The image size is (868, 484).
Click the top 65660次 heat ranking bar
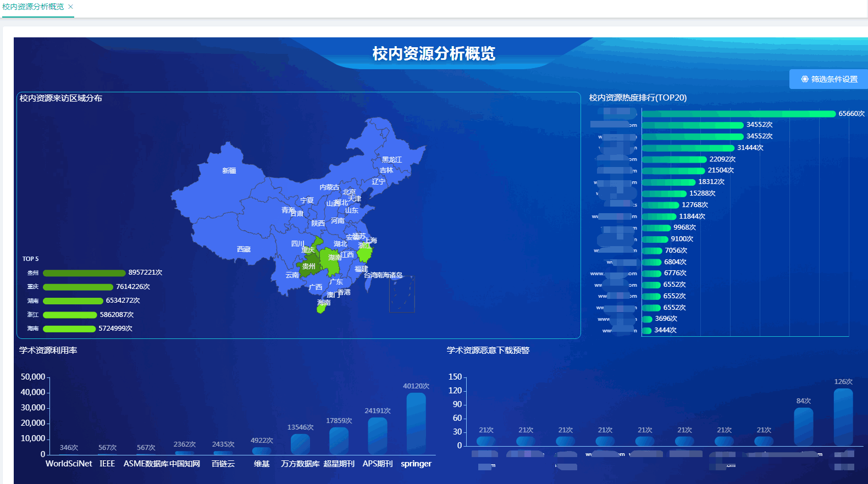pyautogui.click(x=738, y=114)
